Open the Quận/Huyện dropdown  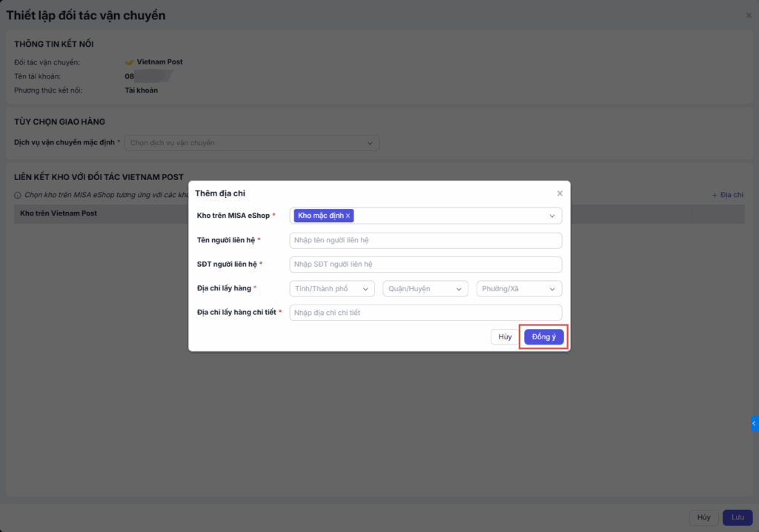(x=425, y=288)
